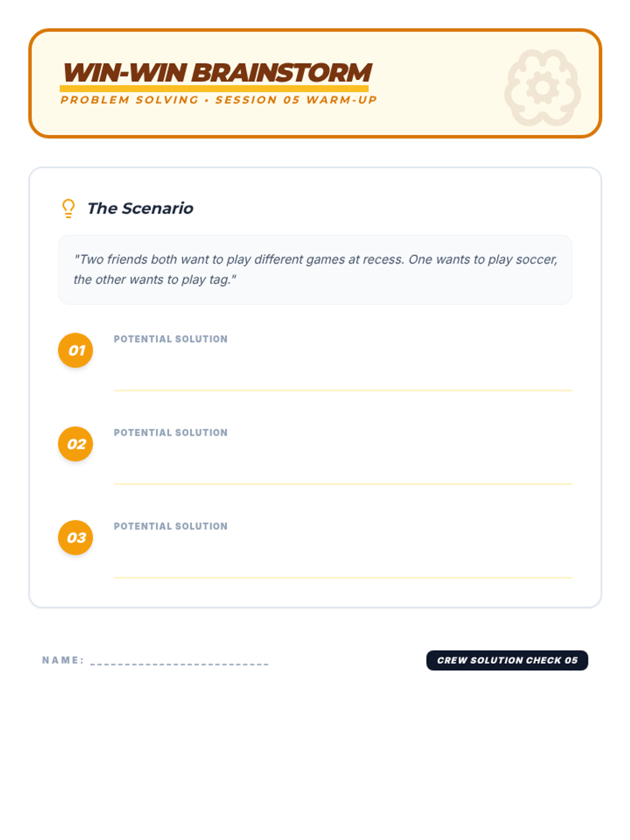Screen dimensions: 630x840
Task: Click the second Potential Solution label
Action: pyautogui.click(x=171, y=433)
